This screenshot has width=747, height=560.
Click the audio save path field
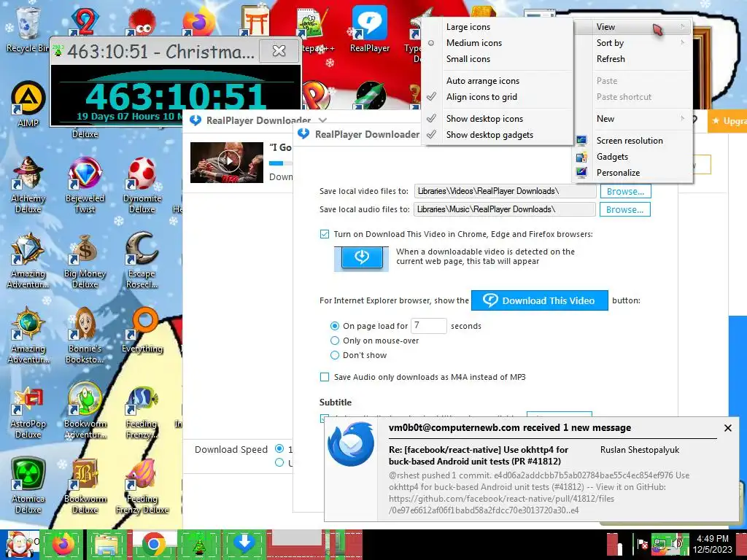coord(505,209)
